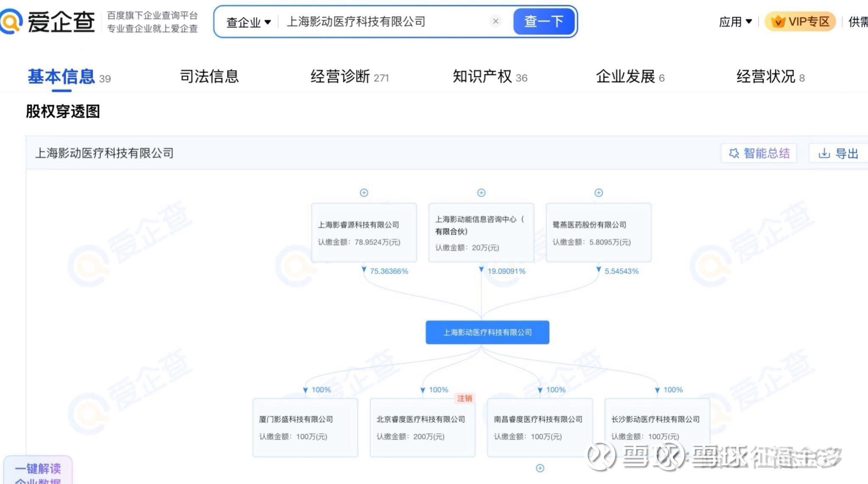The height and width of the screenshot is (484, 868).
Task: Switch to the 司法信息 tab
Action: 209,77
